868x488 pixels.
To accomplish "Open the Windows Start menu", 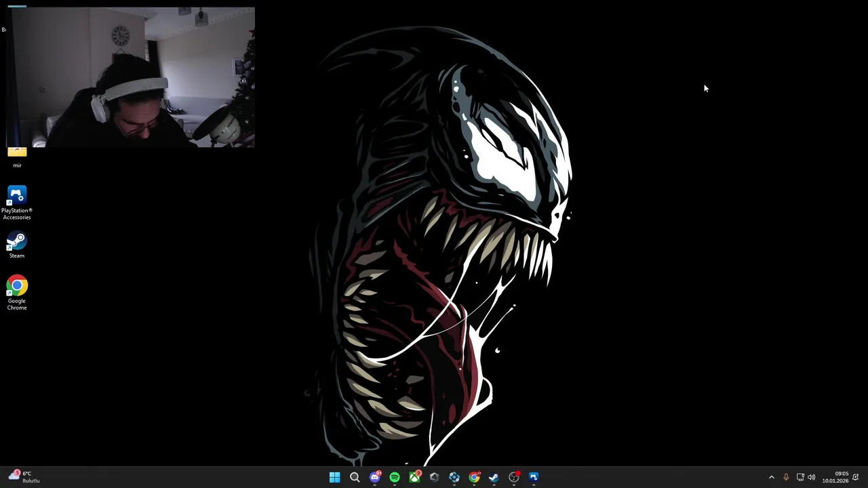I will 334,477.
